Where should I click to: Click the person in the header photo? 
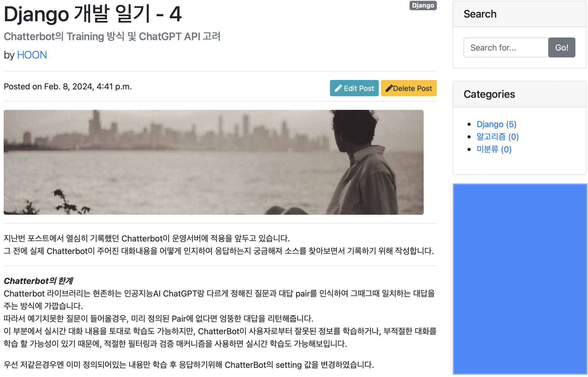[362, 162]
